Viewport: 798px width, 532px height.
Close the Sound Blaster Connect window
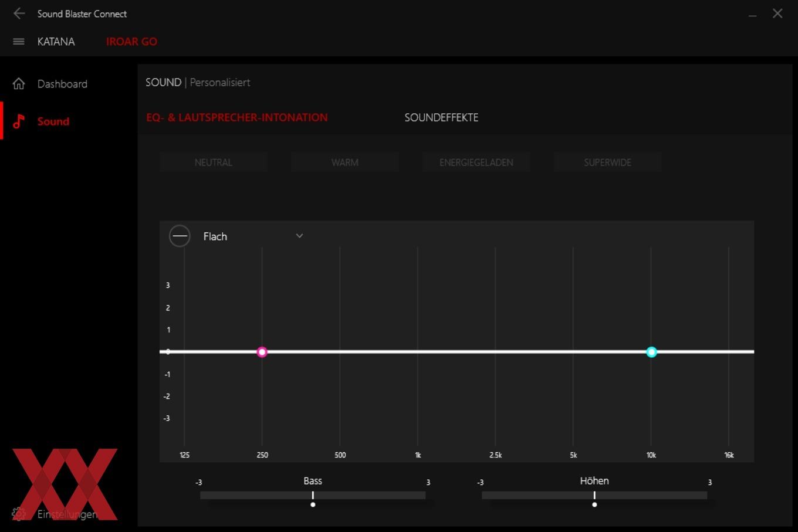click(x=777, y=13)
